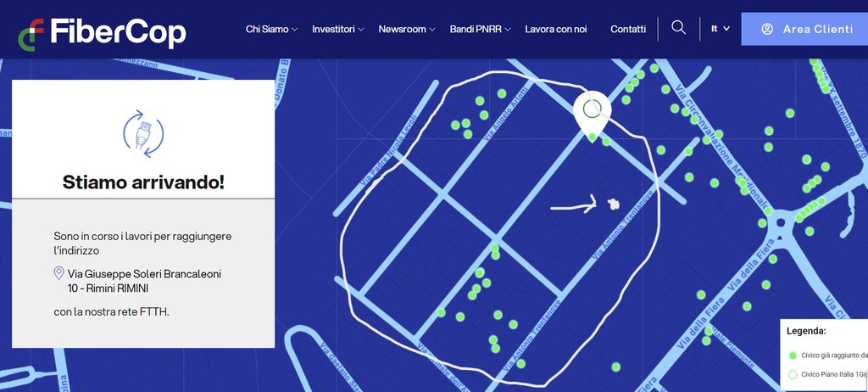The width and height of the screenshot is (868, 392).
Task: Click the filled green legend dot
Action: 793,356
